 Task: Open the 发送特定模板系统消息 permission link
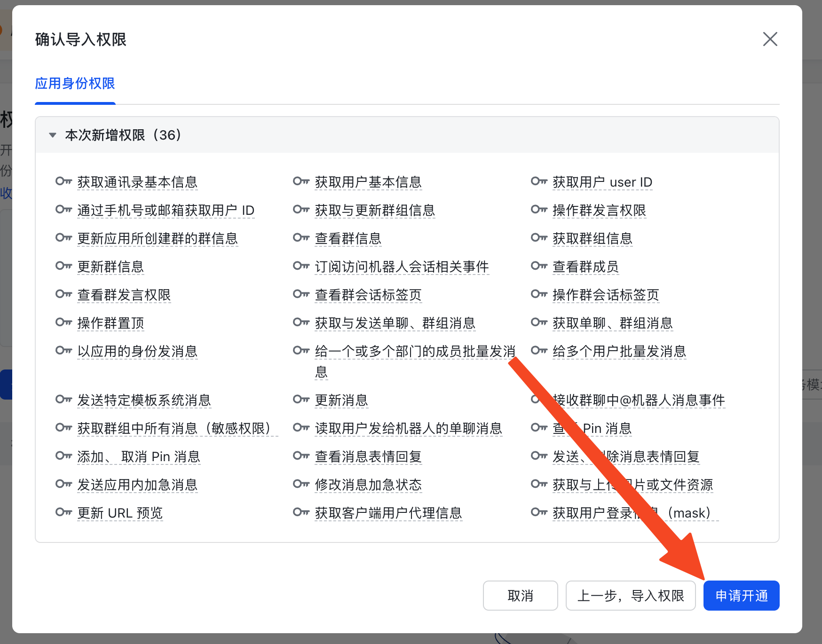coord(144,400)
